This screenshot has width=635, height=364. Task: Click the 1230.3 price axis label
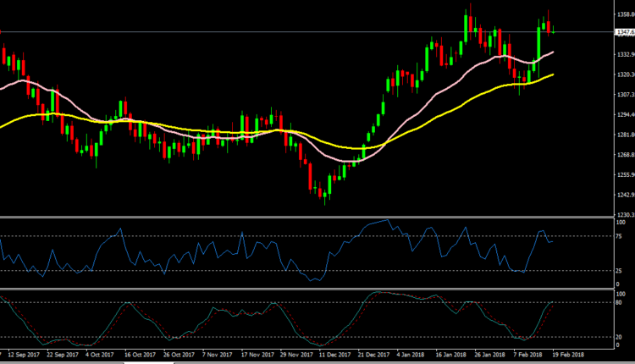(x=625, y=214)
